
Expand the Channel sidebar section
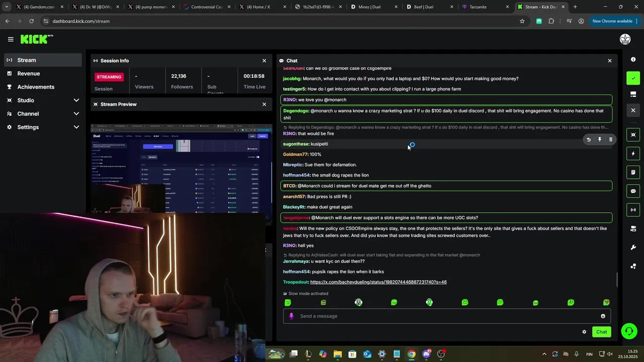[x=76, y=114]
